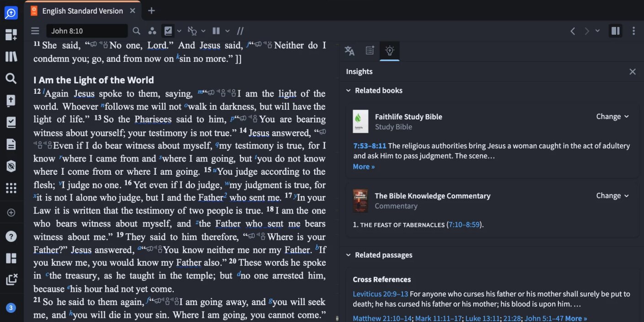Open the Library books icon

click(11, 57)
